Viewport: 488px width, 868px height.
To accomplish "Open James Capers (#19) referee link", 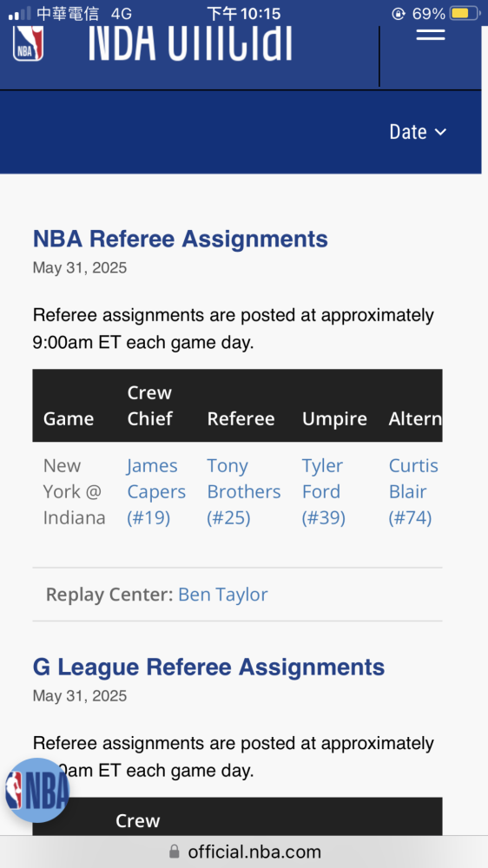I will (155, 491).
